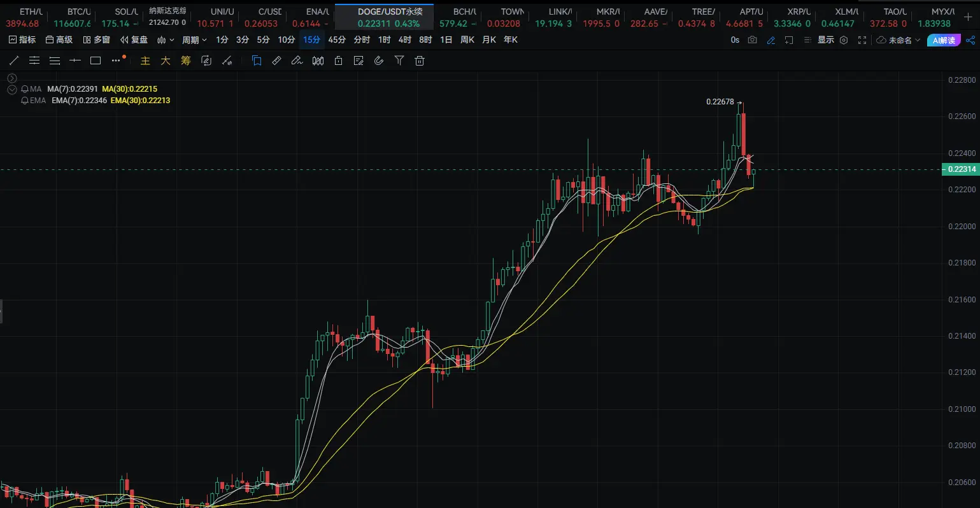Viewport: 980px width, 508px height.
Task: Open more drawing tools ellipsis
Action: click(x=116, y=60)
